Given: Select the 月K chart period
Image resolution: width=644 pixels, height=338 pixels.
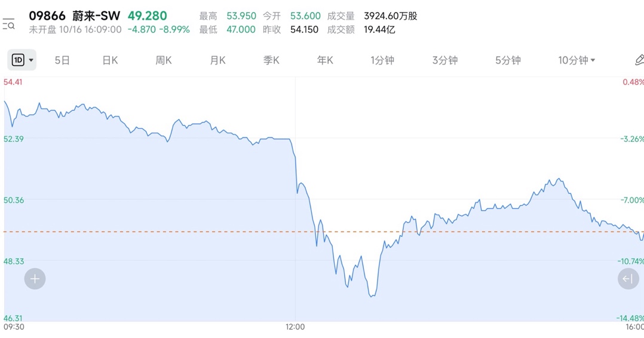Looking at the screenshot, I should (217, 60).
